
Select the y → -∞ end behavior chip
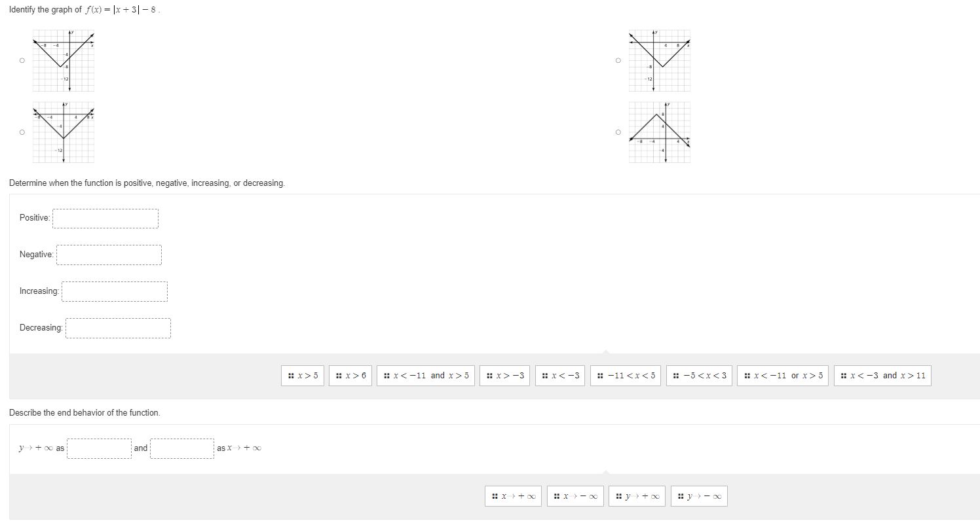(697, 495)
